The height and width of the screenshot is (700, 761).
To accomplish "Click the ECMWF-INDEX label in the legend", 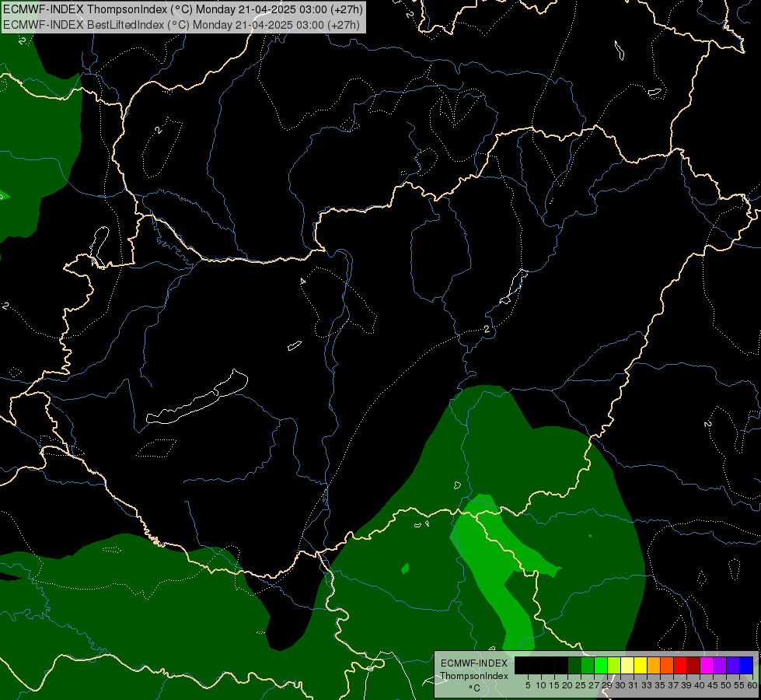I will point(473,663).
